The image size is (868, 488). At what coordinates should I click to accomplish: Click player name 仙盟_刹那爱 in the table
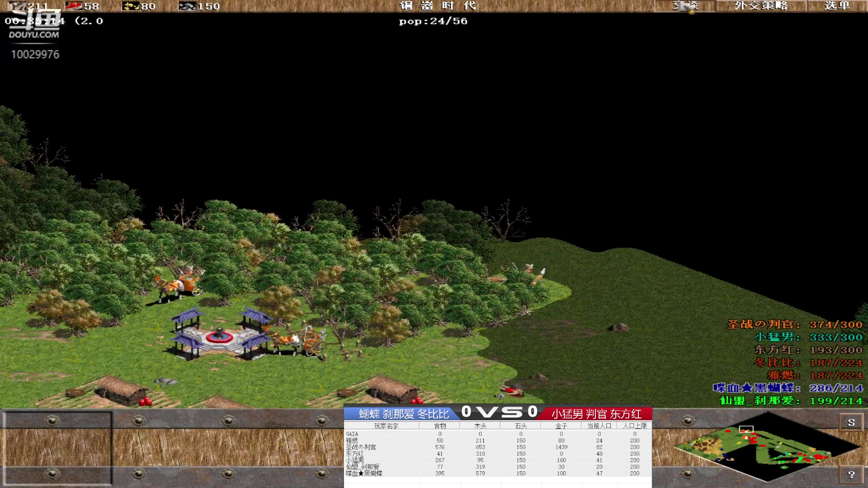[363, 467]
